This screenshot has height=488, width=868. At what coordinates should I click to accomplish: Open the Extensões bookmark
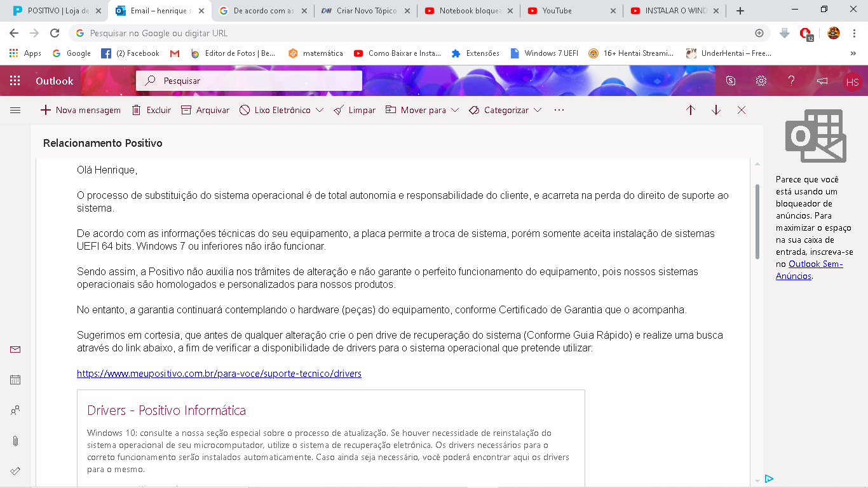tap(475, 53)
